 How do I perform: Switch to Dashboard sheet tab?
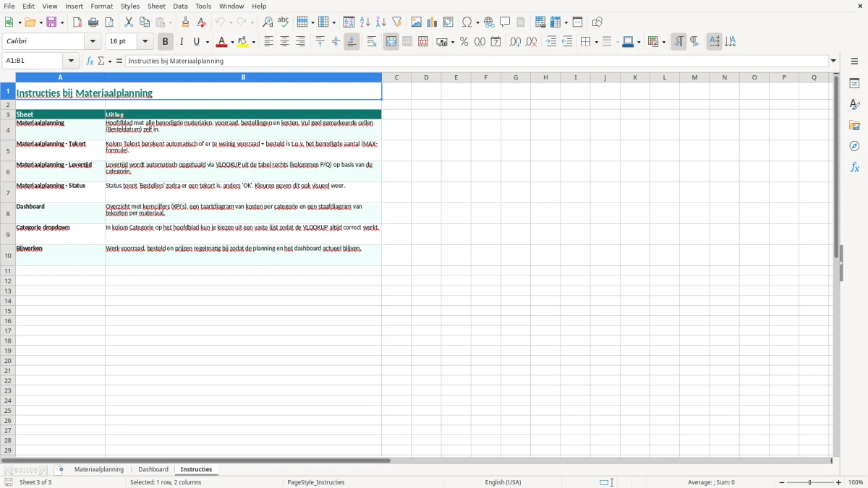coord(153,470)
